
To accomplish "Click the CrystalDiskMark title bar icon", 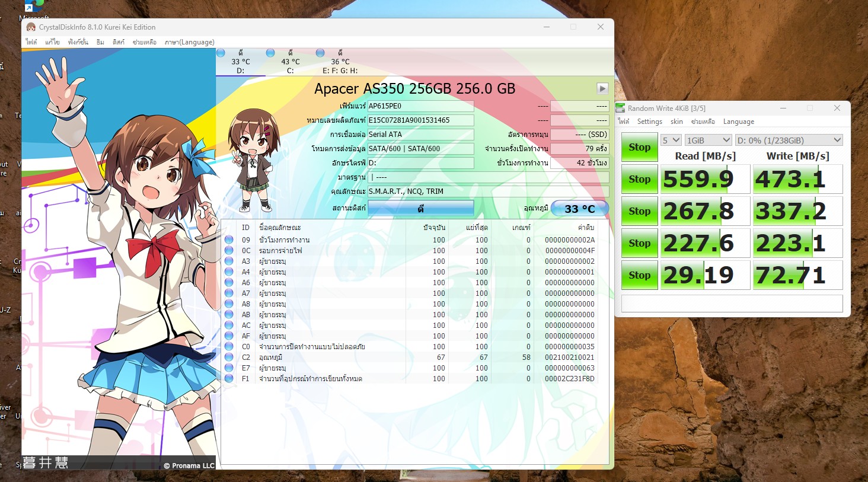I will [621, 108].
